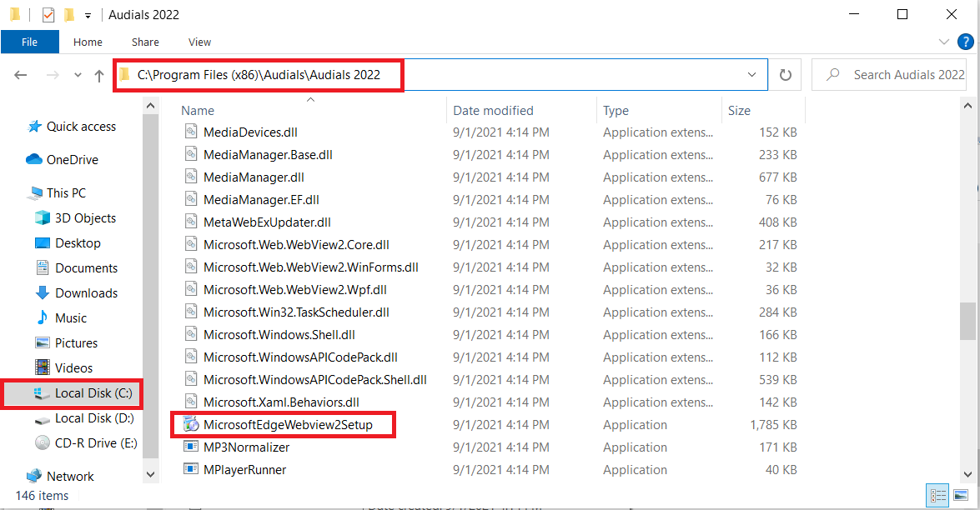
Task: Select Local Disk (D:) in sidebar
Action: (x=83, y=418)
